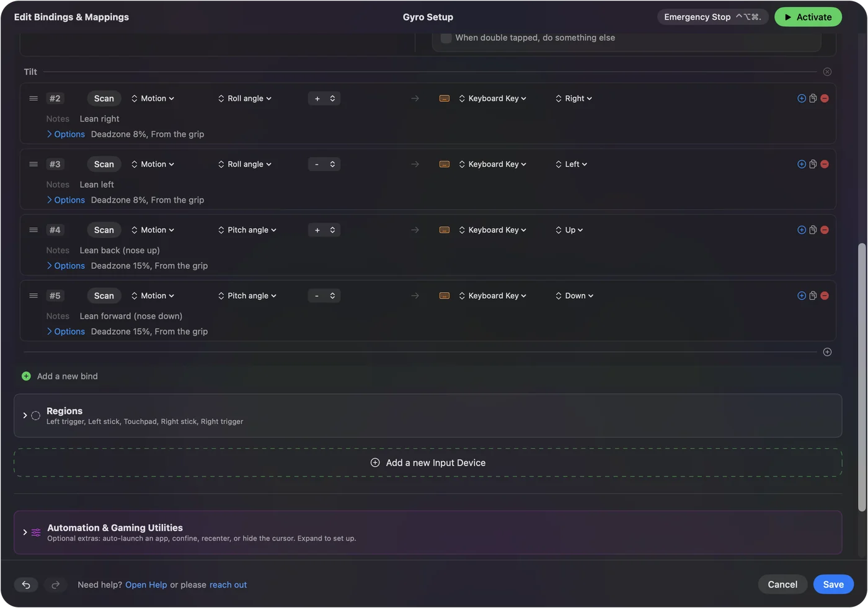The image size is (868, 608).
Task: Expand the Regions section
Action: tap(25, 415)
